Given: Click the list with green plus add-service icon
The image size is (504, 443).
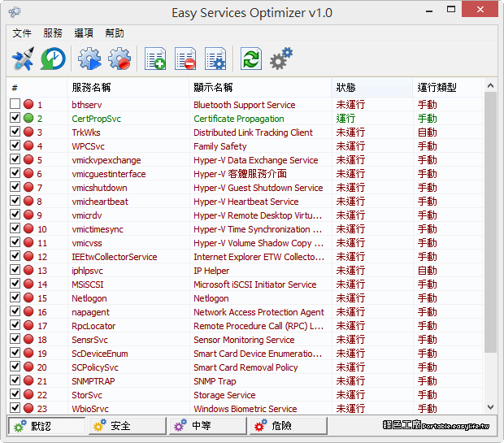Looking at the screenshot, I should [155, 59].
